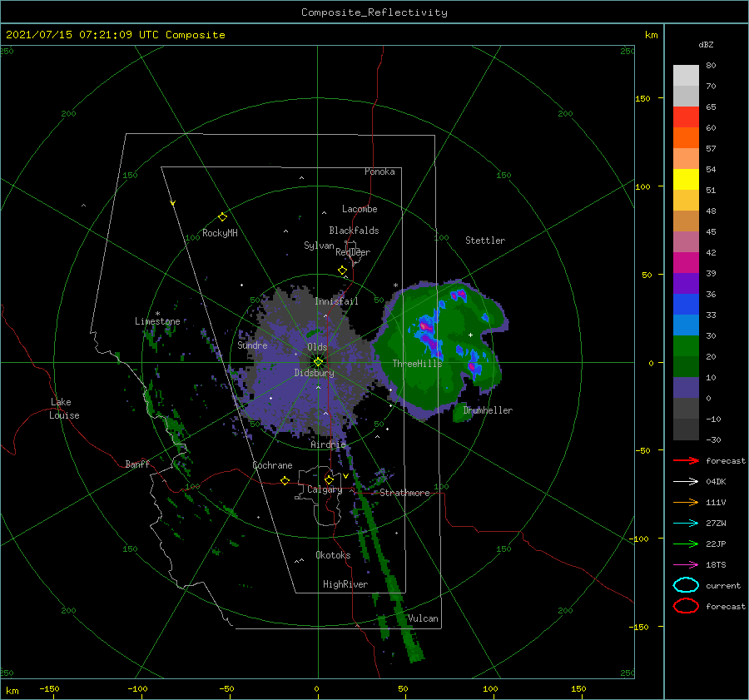Click the Vulcan city label
749x700 pixels.
[x=424, y=618]
